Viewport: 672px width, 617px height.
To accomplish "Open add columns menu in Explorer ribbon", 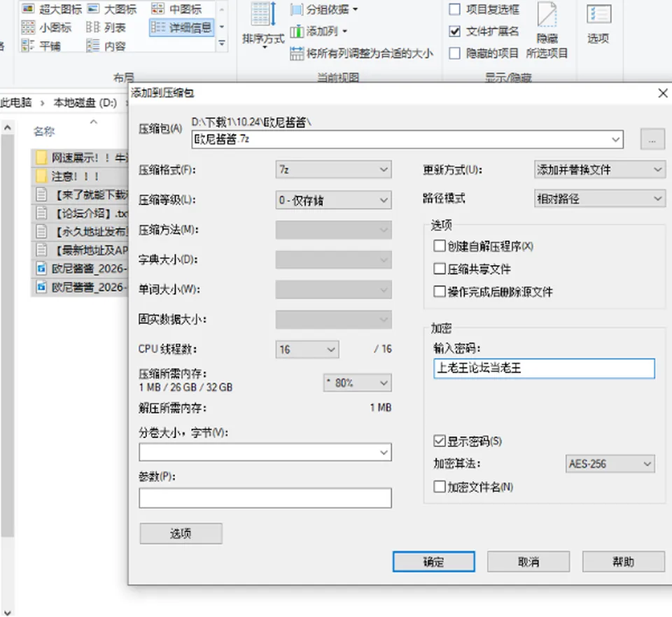I will click(319, 31).
